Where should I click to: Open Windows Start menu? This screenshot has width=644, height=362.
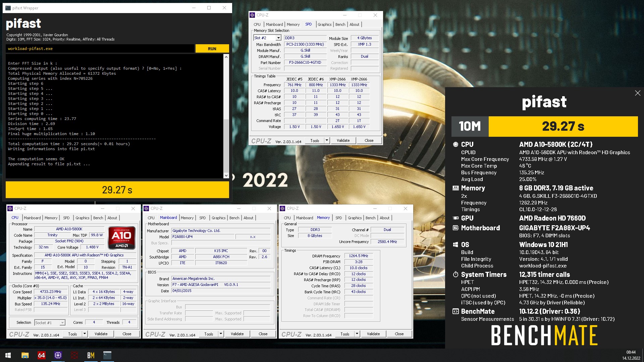[8, 355]
